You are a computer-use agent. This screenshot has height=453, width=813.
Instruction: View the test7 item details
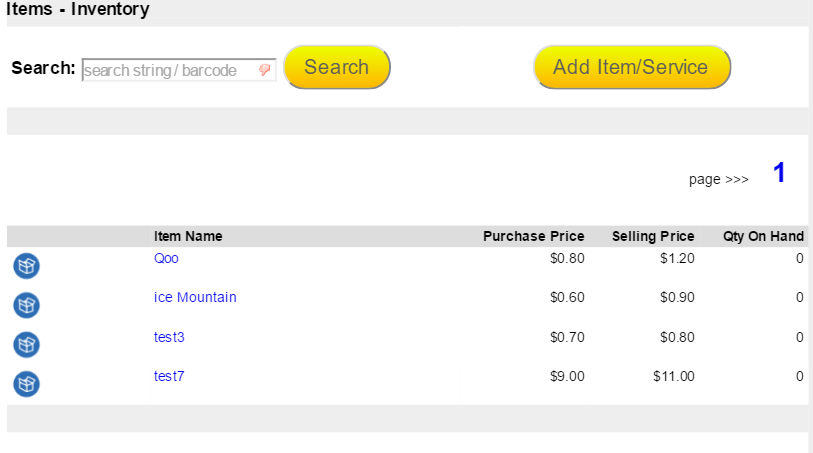click(169, 376)
